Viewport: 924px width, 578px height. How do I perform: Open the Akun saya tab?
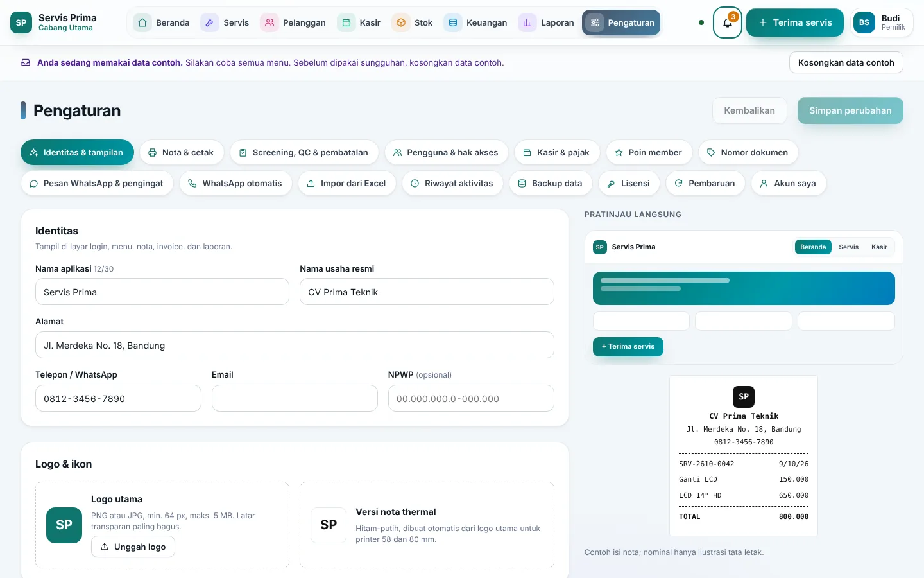[789, 183]
